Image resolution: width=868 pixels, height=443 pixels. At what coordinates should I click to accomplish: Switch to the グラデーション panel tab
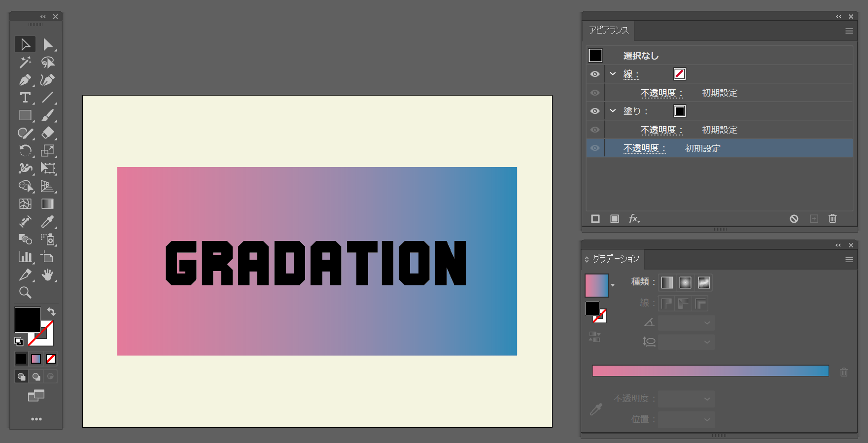pyautogui.click(x=615, y=259)
